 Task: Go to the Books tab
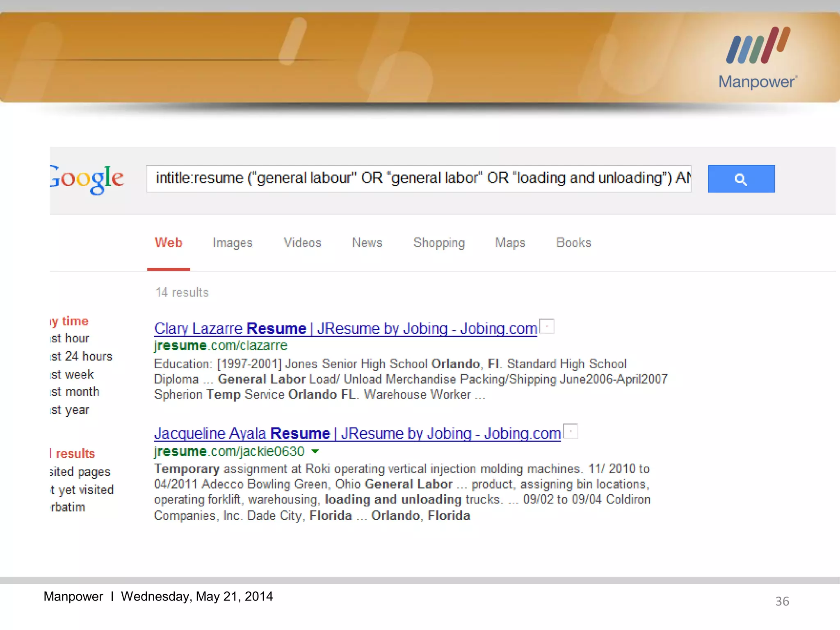pos(573,243)
